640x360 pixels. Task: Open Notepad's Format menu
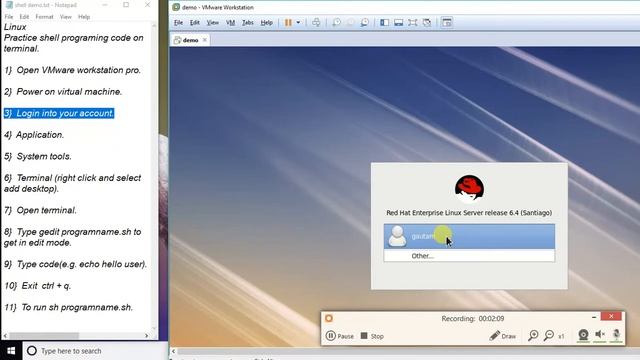[44, 17]
